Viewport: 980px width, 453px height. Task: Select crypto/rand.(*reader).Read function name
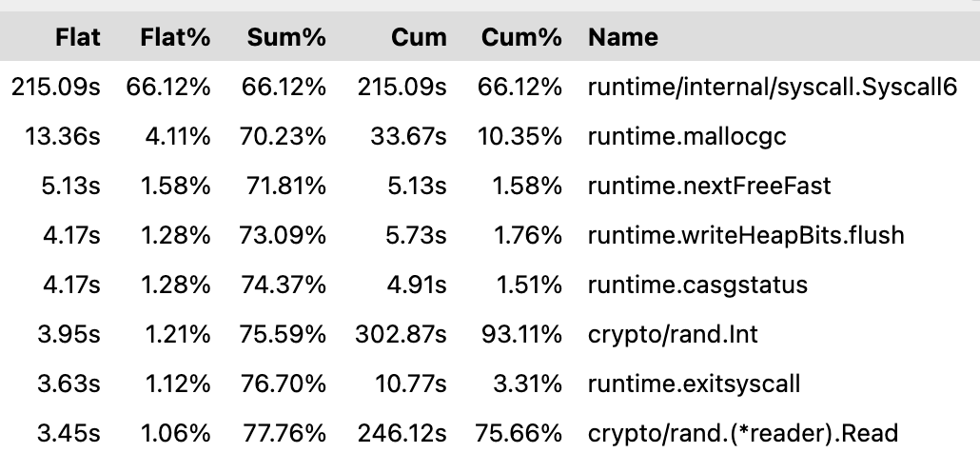coord(743,432)
